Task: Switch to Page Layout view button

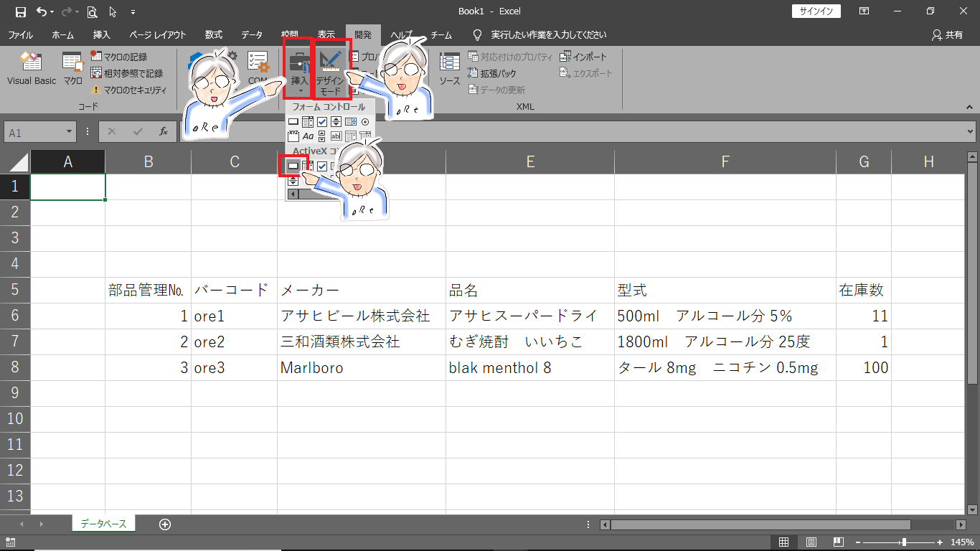Action: tap(811, 542)
